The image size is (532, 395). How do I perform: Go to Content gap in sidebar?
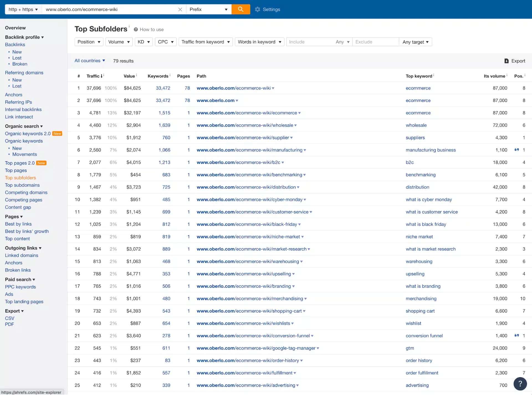click(x=18, y=207)
